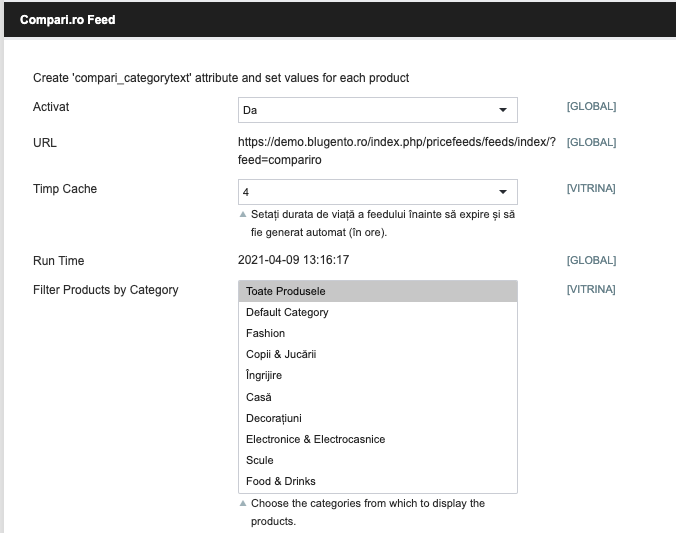Select Toate Produsele in category list
The image size is (676, 533).
378,291
